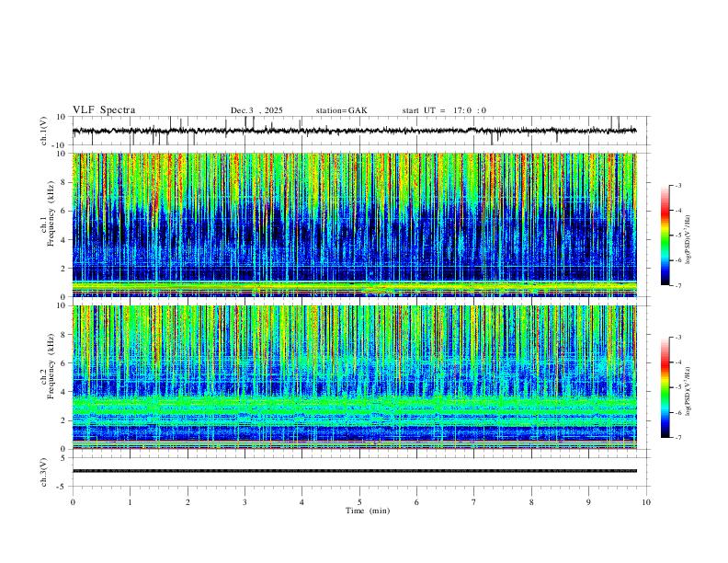Click the ch.2 color scale bar
728x563 pixels.
tap(665, 387)
